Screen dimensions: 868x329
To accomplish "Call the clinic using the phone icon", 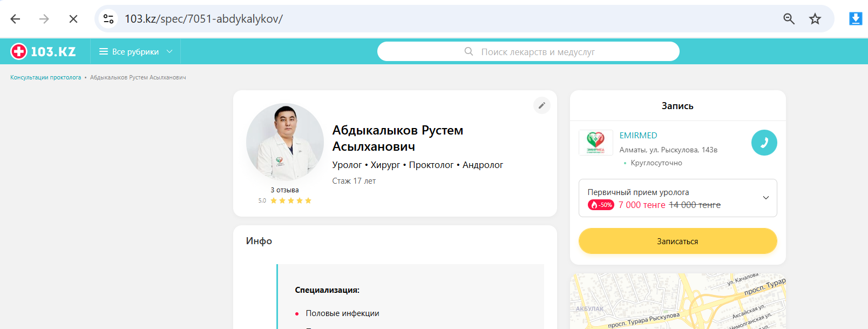I will pos(764,143).
